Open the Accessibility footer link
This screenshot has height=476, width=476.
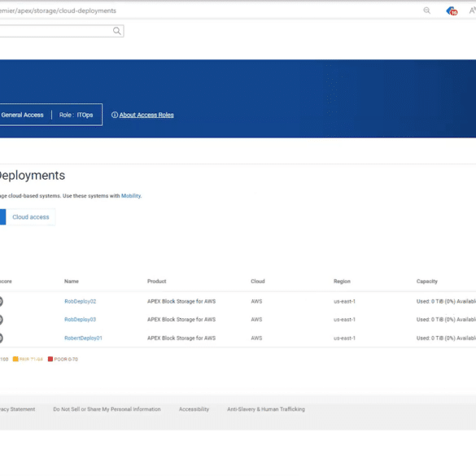pos(194,409)
